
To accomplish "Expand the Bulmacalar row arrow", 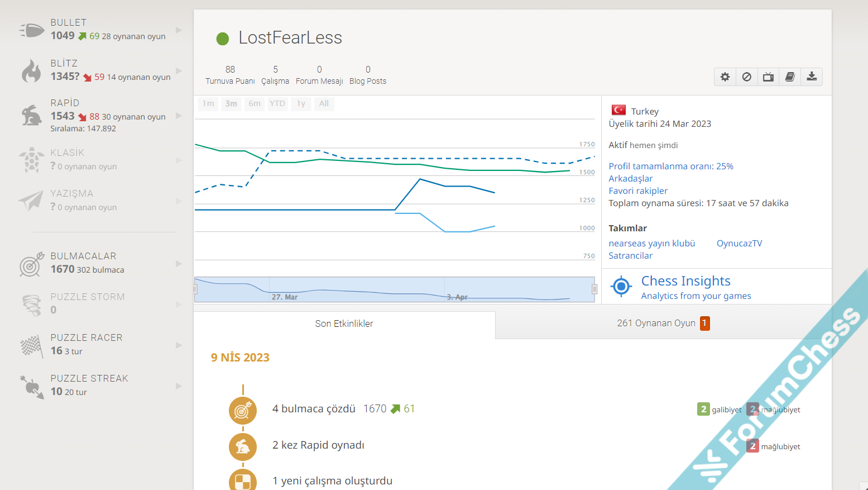I will point(179,263).
